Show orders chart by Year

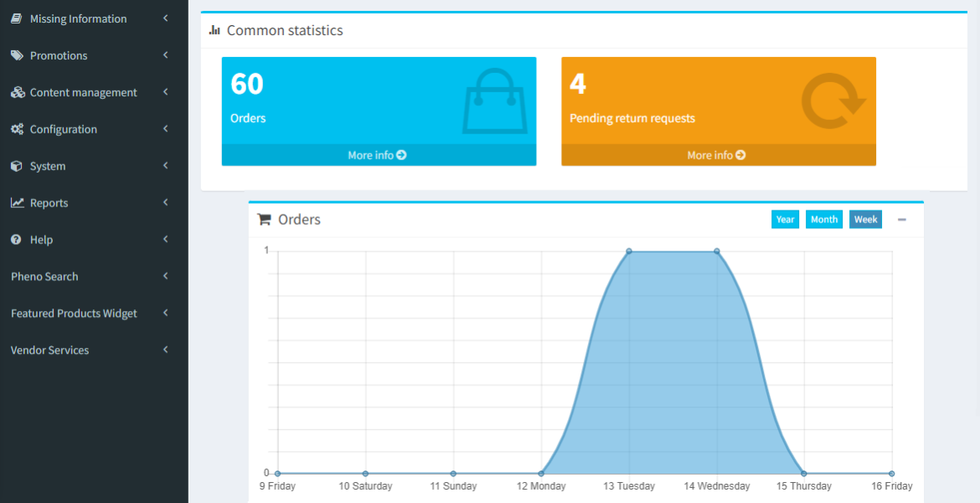pos(785,220)
